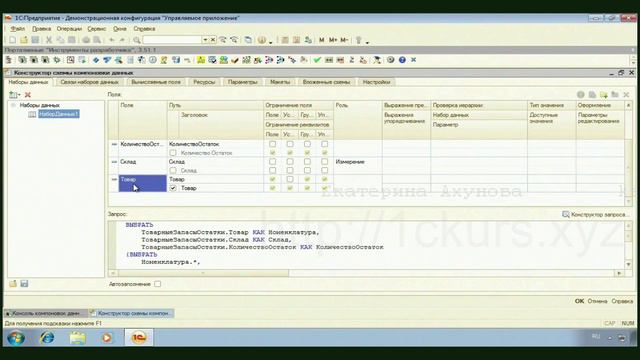Click the OK button

tap(579, 301)
